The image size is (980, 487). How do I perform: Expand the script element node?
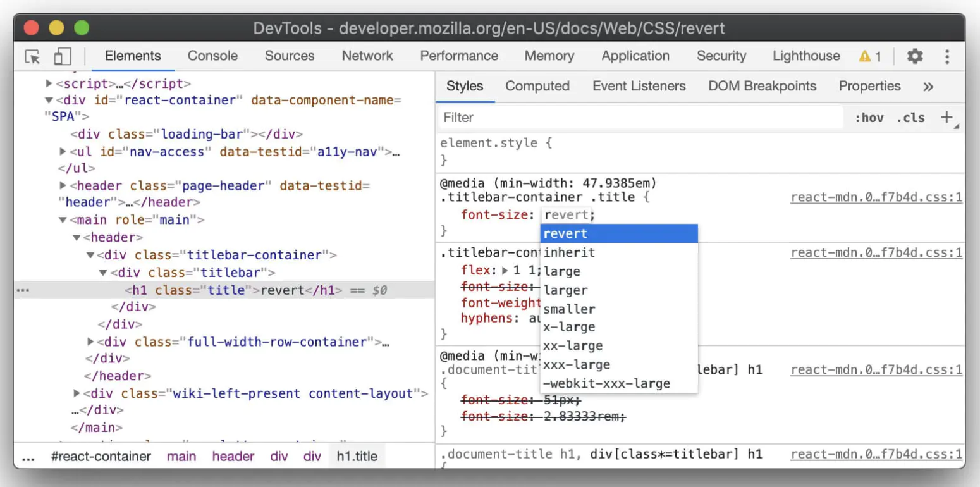coord(49,83)
